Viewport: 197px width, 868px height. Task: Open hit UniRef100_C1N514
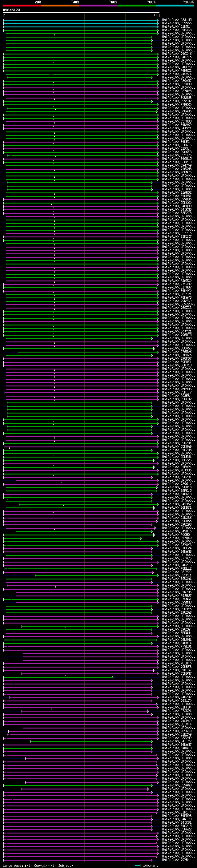coord(177,26)
